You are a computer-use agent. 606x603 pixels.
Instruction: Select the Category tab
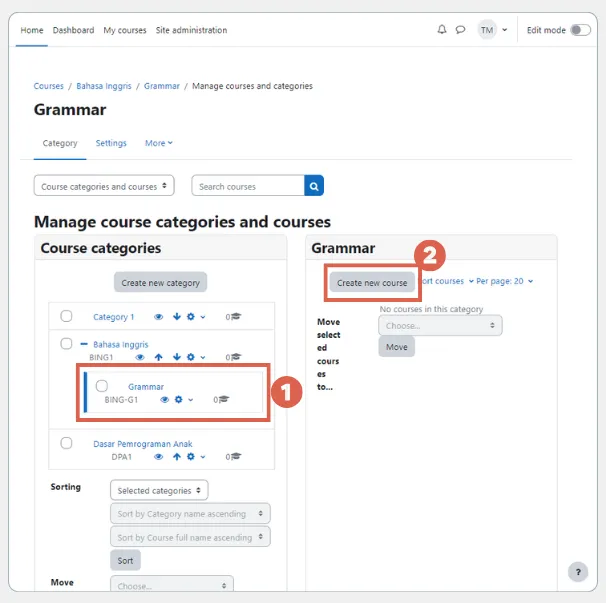click(60, 143)
